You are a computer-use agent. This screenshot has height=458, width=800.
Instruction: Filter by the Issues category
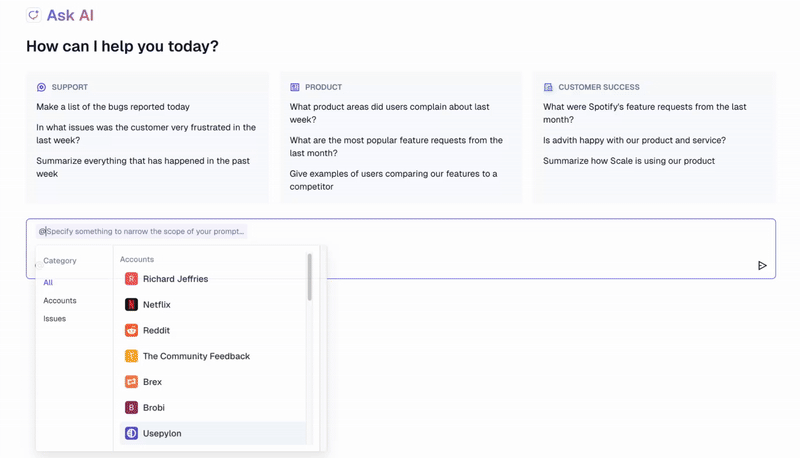pos(55,319)
